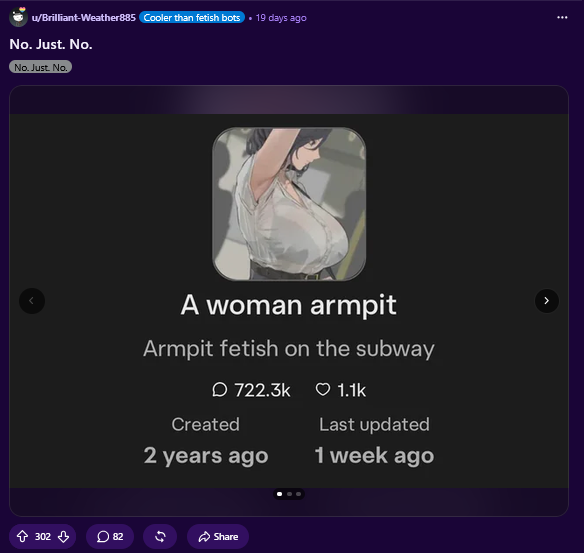Image resolution: width=584 pixels, height=553 pixels.
Task: Open the character thumbnail image
Action: pyautogui.click(x=289, y=204)
